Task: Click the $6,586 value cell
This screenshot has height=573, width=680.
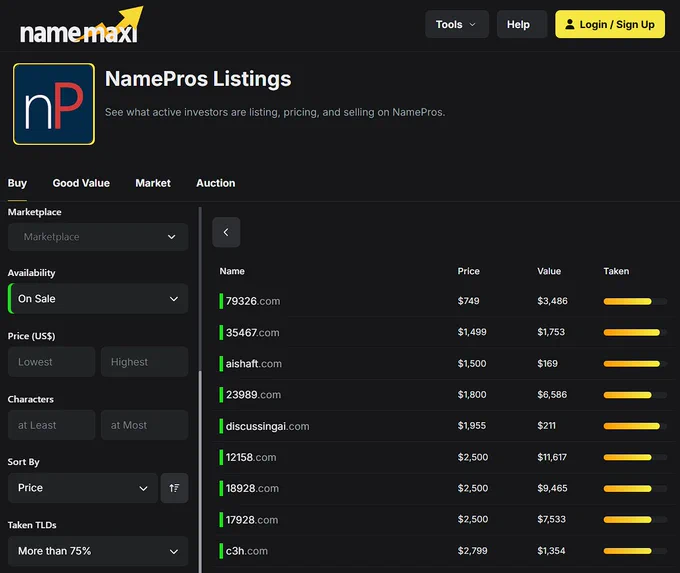Action: click(552, 394)
